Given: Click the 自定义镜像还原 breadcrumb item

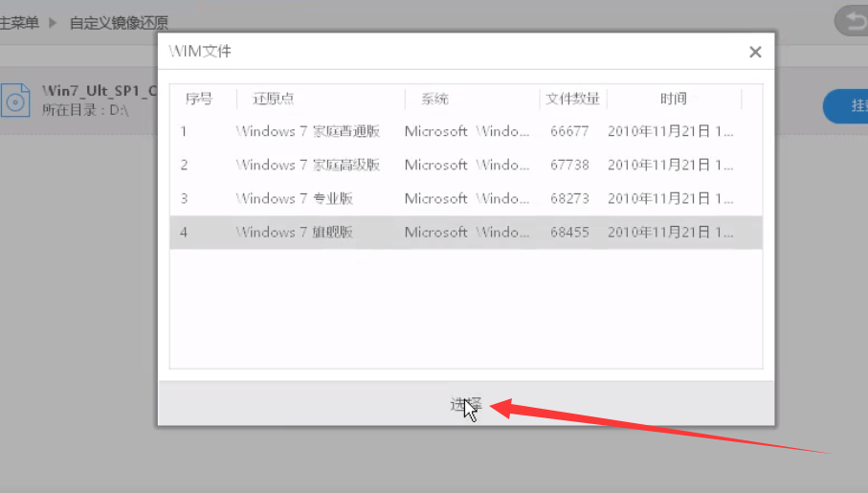Looking at the screenshot, I should (119, 22).
